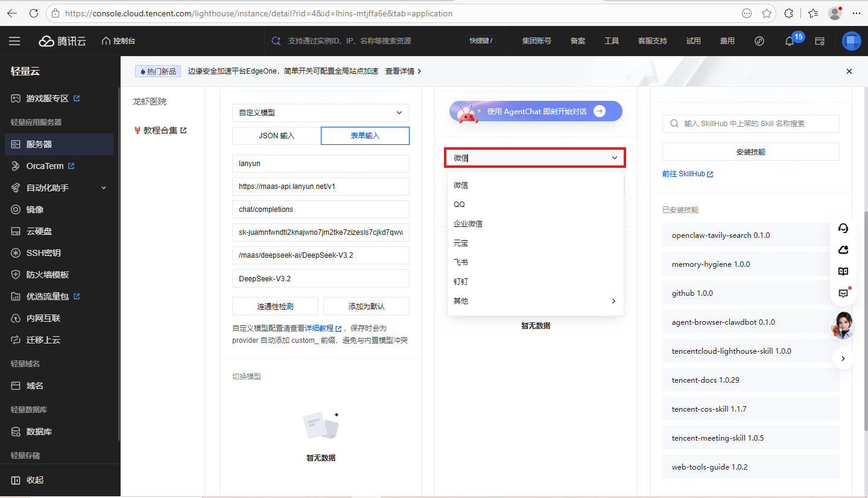Choose 企业微信 from channel list
This screenshot has width=868, height=498.
tap(536, 224)
